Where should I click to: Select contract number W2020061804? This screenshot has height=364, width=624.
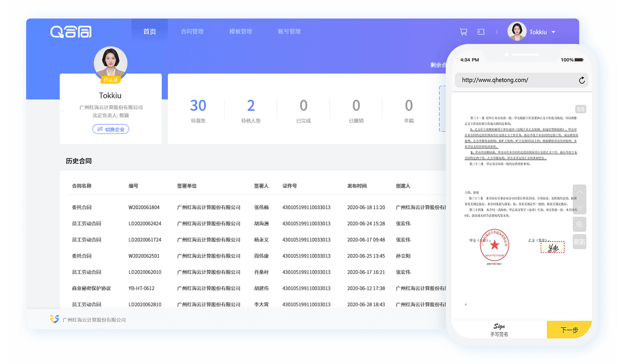pos(144,207)
